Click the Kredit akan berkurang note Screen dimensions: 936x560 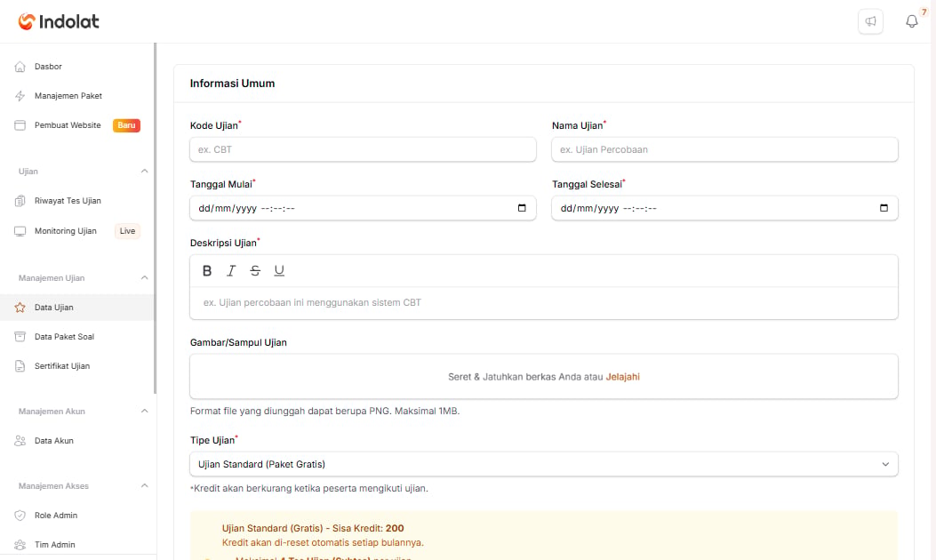[309, 488]
